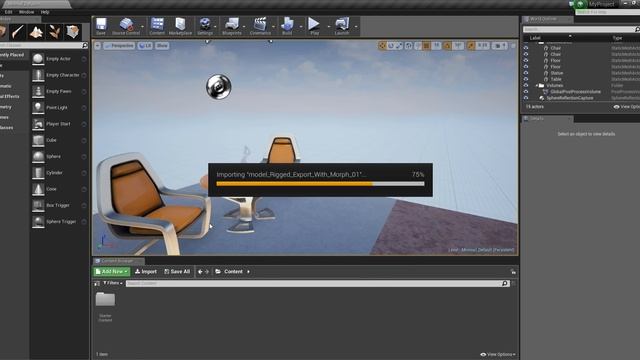This screenshot has width=640, height=360.
Task: Switch to Geometry Editing mode icon
Action: pyautogui.click(x=73, y=32)
